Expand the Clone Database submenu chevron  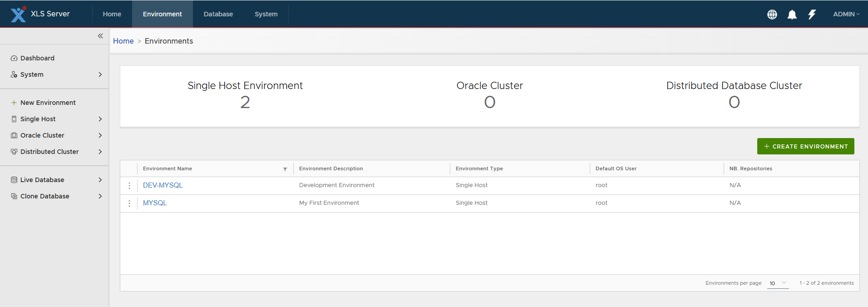coord(100,196)
